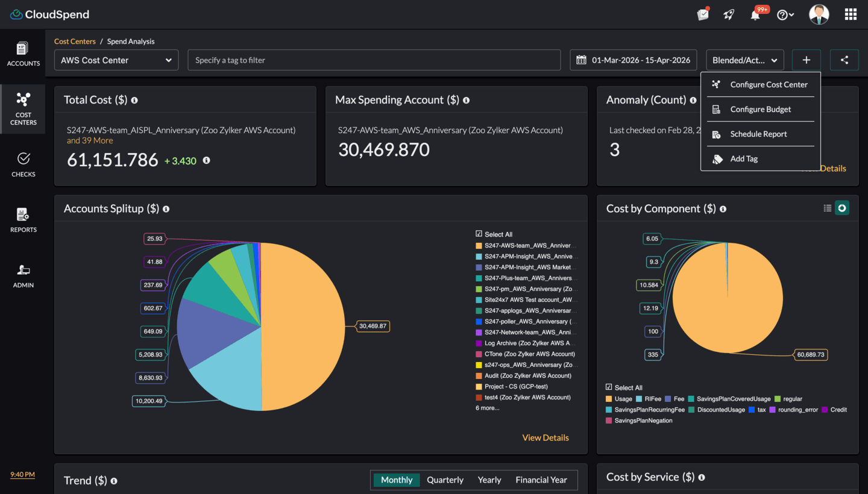Viewport: 868px width, 494px height.
Task: Expand the Blended/Actual cost type dropdown
Action: point(745,60)
